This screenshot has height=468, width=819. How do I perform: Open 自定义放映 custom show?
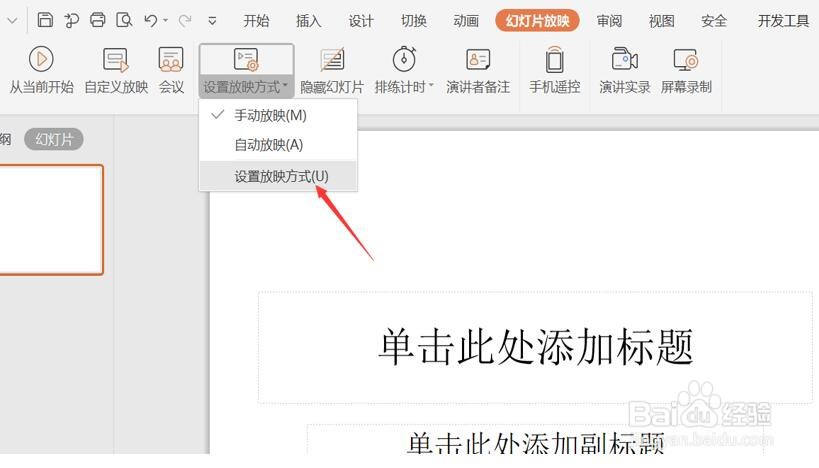pos(116,71)
